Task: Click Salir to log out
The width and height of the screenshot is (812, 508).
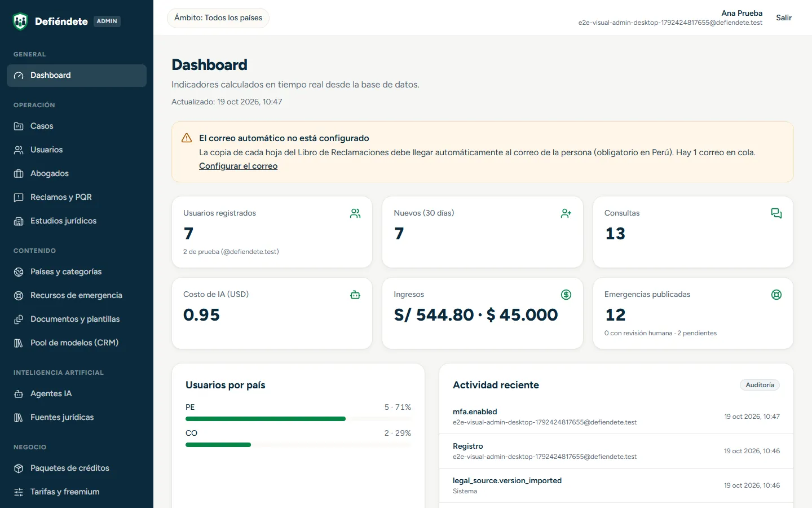Action: 784,18
